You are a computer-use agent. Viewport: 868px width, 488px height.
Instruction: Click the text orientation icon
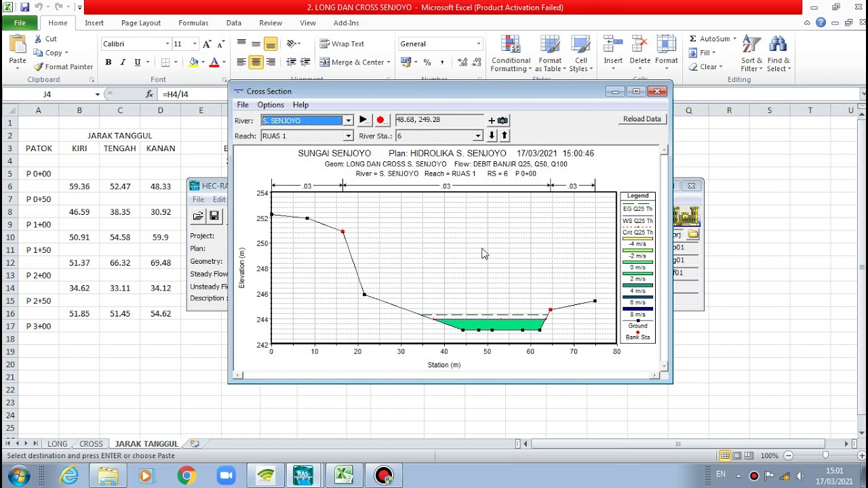tap(292, 44)
